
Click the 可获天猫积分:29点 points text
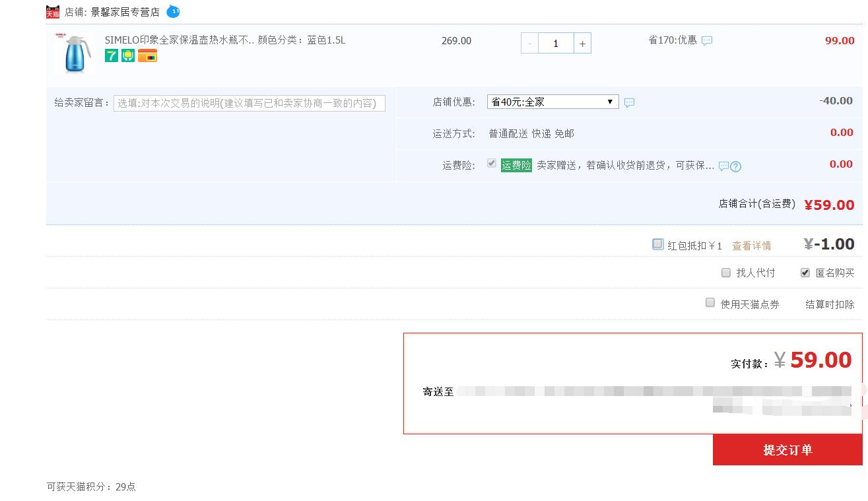[x=91, y=487]
